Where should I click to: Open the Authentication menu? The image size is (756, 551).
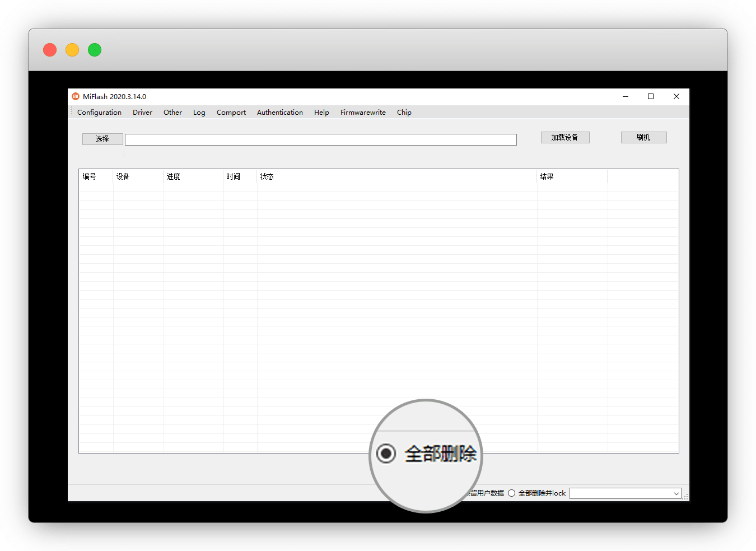point(279,113)
